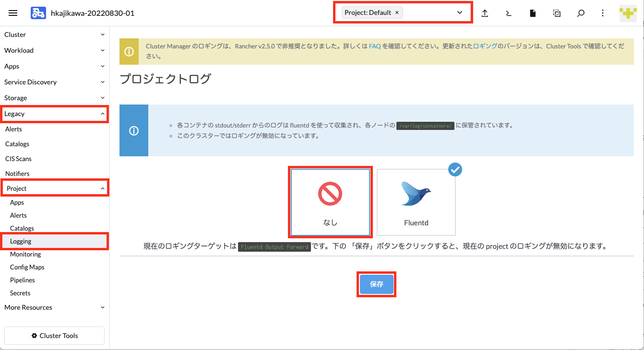
Task: Expand the Cluster sidebar section
Action: (x=55, y=35)
